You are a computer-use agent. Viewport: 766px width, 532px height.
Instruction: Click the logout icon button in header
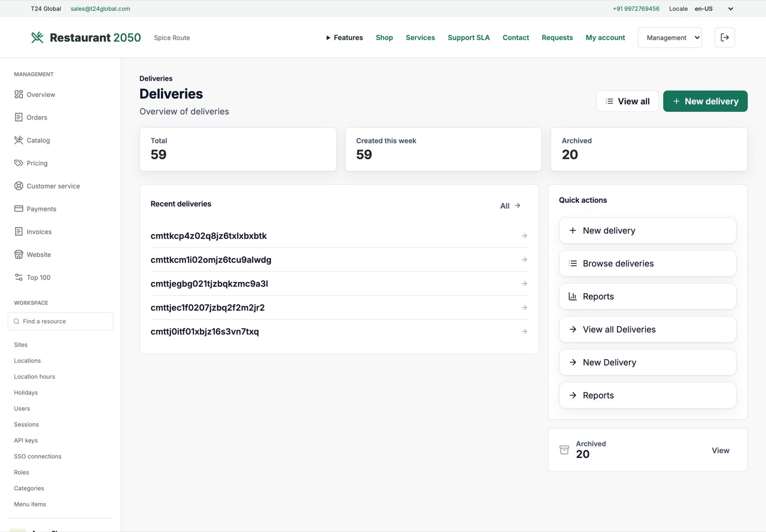(x=725, y=38)
